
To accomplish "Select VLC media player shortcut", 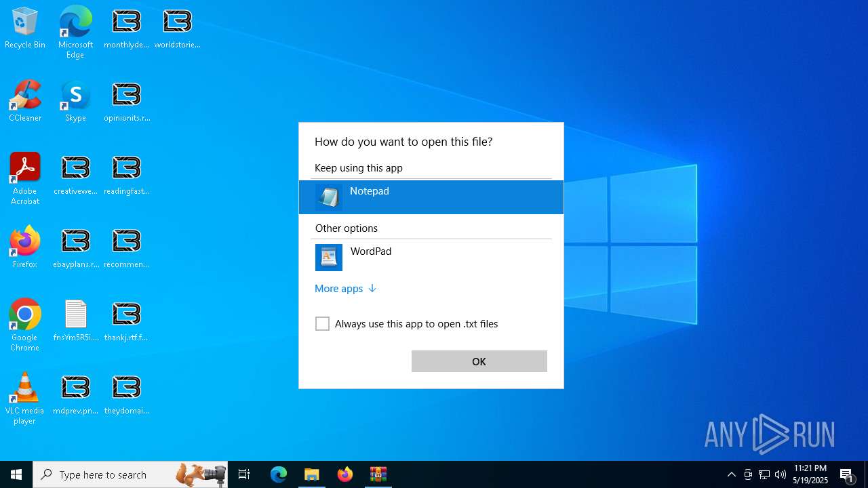I will pyautogui.click(x=25, y=399).
